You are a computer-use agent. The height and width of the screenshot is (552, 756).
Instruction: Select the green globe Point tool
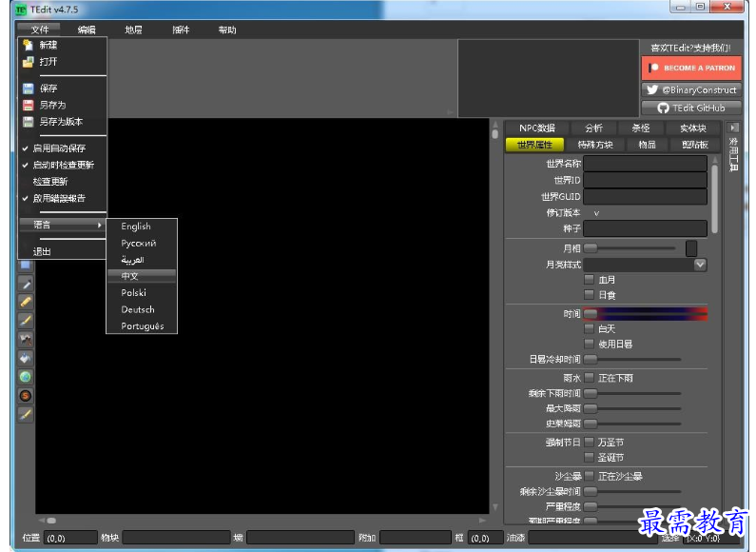(x=26, y=377)
